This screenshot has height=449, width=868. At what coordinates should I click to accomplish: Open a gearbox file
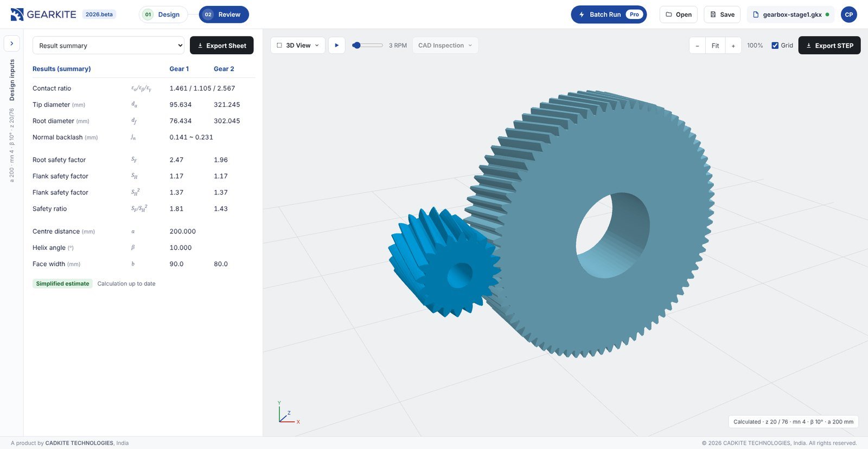pos(679,15)
